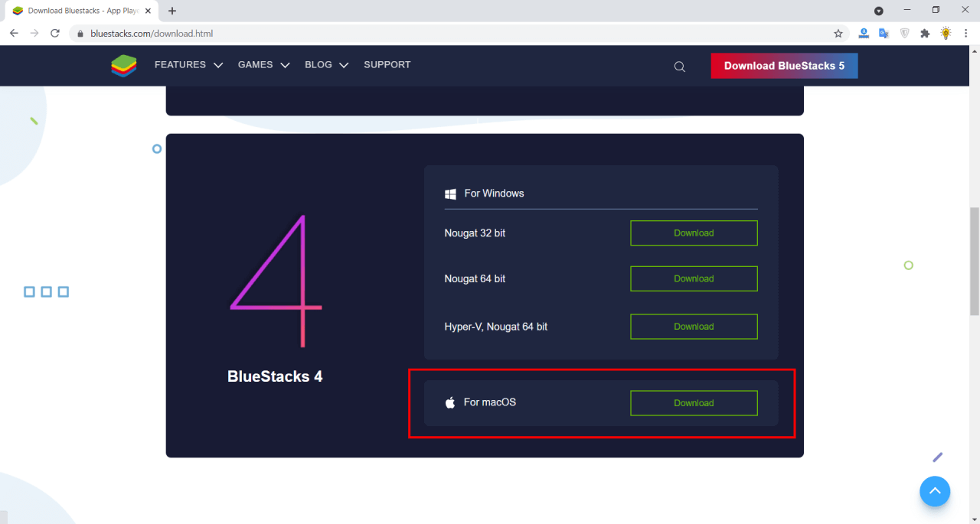The height and width of the screenshot is (524, 980).
Task: Click the Windows logo beside For Windows
Action: click(x=450, y=194)
